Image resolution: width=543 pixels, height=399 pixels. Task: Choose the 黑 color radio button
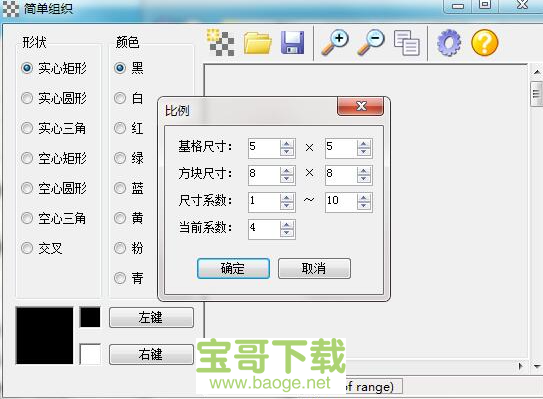point(120,68)
